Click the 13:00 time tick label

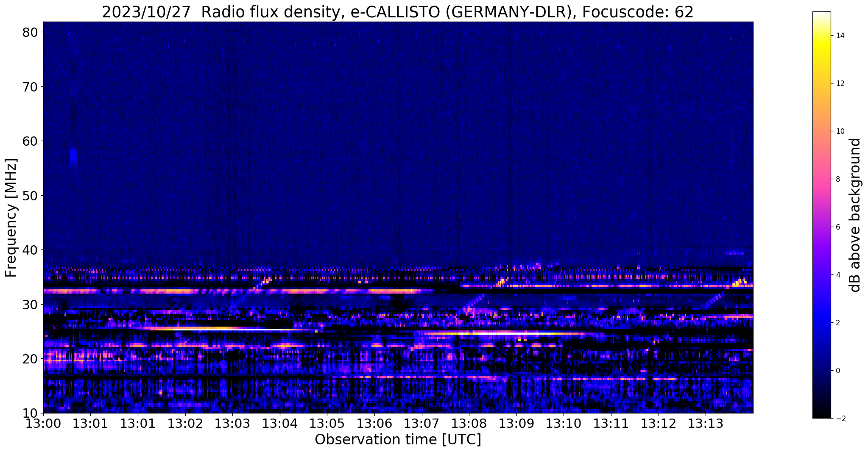43,424
